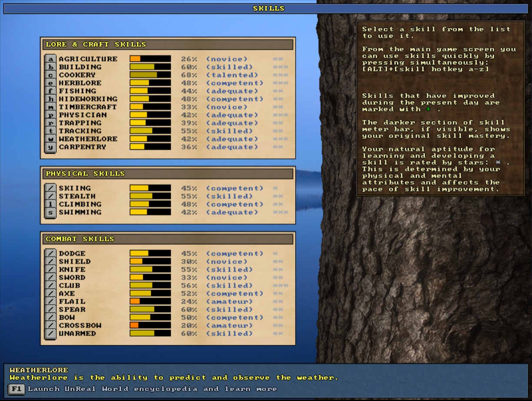Screen dimensions: 532x401
Task: Click the slash icon beside Crossbow
Action: [50, 325]
